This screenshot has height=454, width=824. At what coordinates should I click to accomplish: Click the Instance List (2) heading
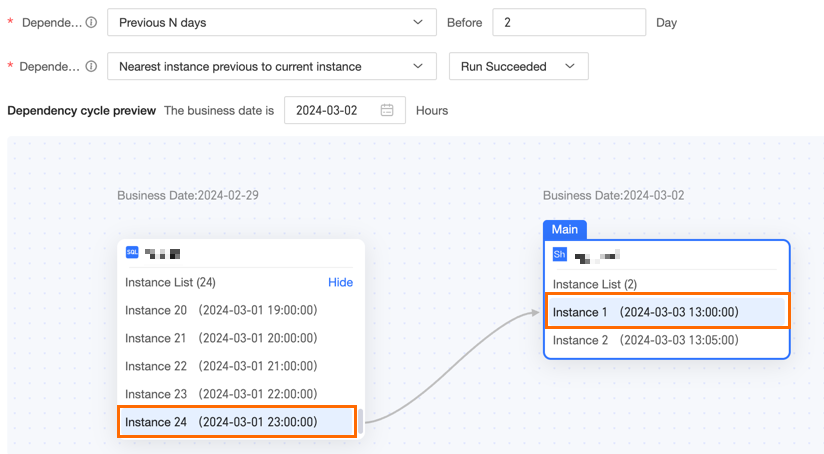pos(595,284)
